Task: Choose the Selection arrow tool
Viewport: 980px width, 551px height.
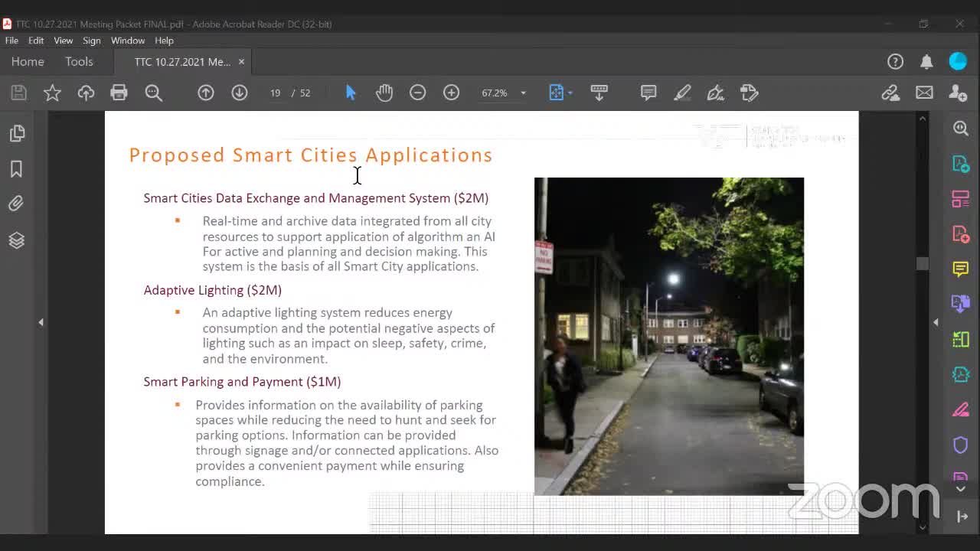Action: [351, 93]
